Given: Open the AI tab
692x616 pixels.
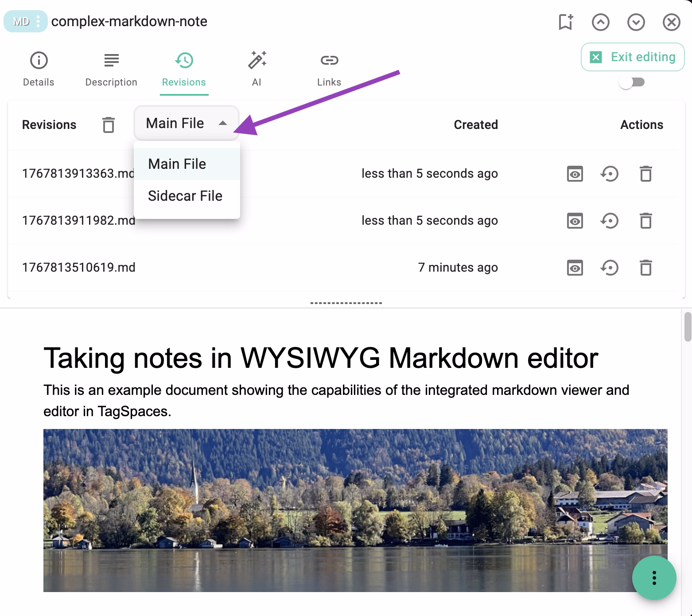Looking at the screenshot, I should 257,69.
